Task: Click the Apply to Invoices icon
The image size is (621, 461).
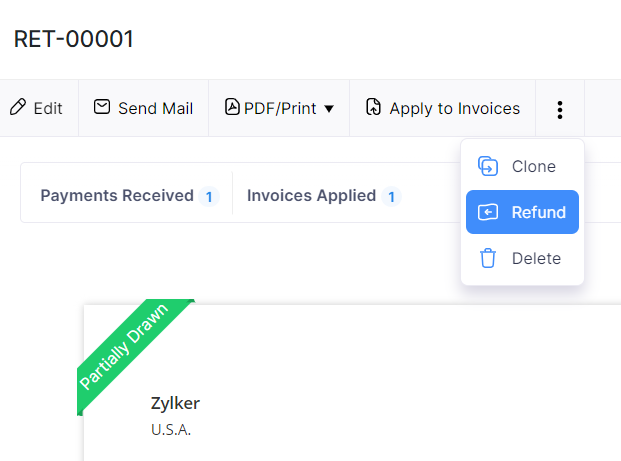Action: pos(374,108)
